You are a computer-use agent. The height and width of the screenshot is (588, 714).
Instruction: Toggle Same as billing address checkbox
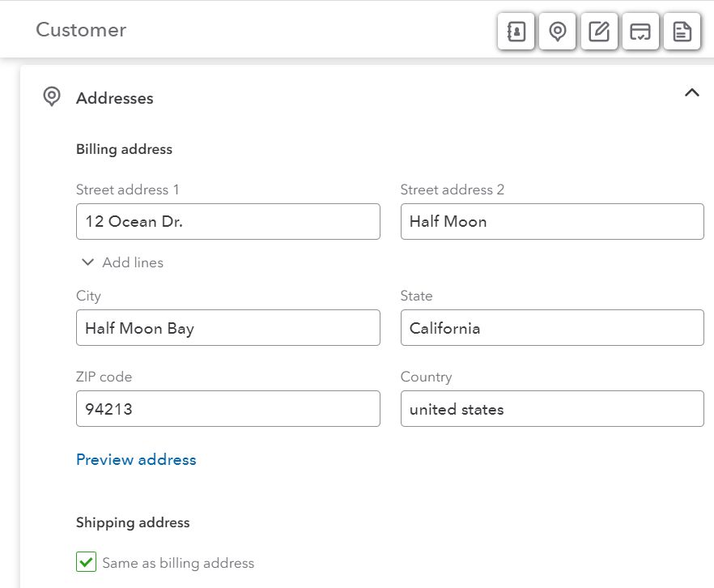tap(86, 561)
